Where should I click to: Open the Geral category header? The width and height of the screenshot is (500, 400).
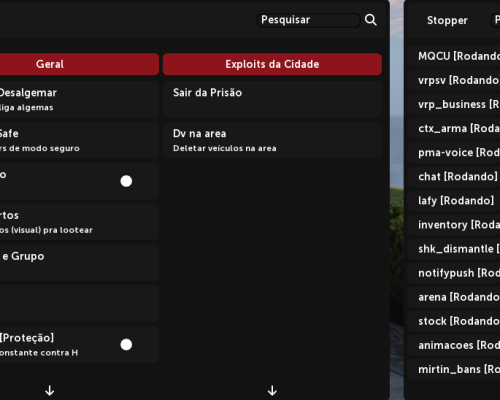tap(79, 64)
